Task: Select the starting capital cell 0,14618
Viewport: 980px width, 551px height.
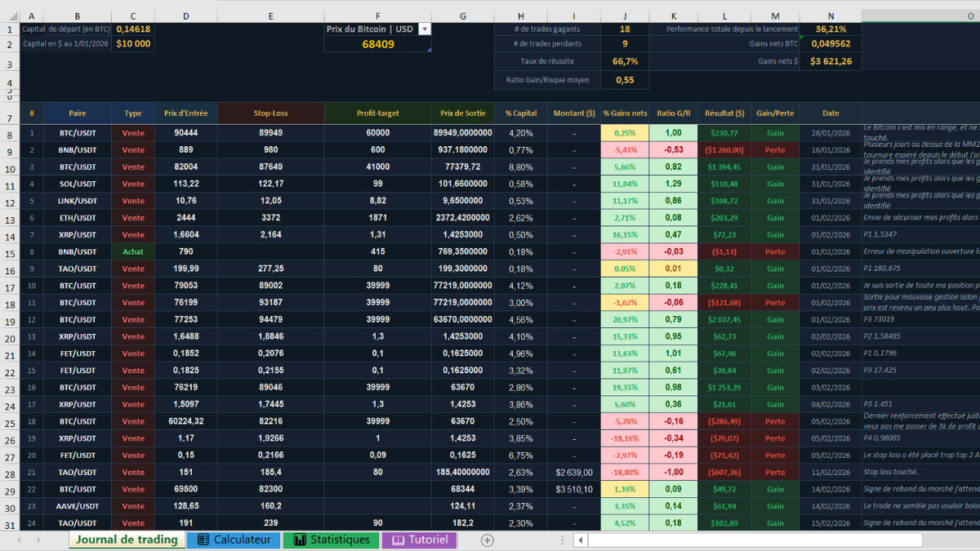Action: [133, 29]
